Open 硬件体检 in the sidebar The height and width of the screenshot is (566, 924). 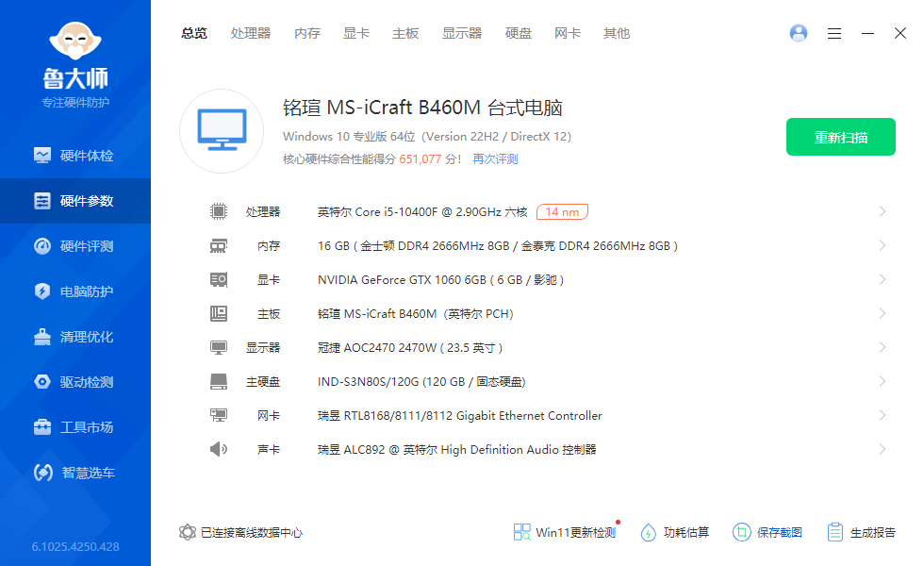75,156
